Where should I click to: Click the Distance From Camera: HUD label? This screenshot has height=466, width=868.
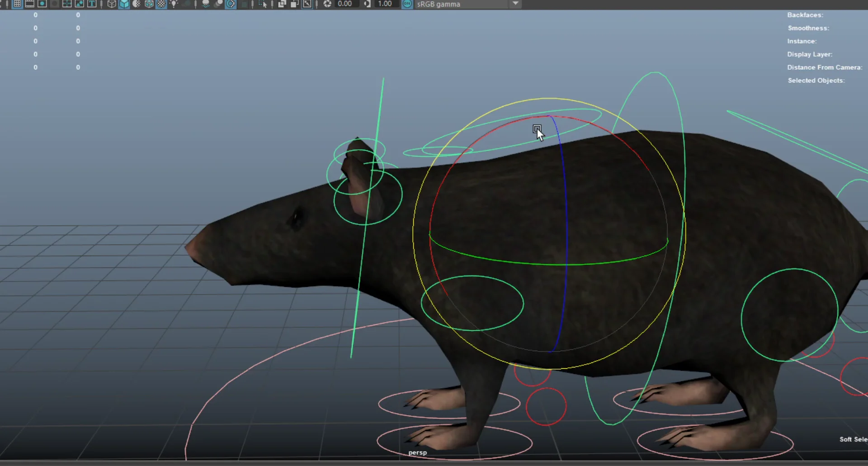click(825, 67)
